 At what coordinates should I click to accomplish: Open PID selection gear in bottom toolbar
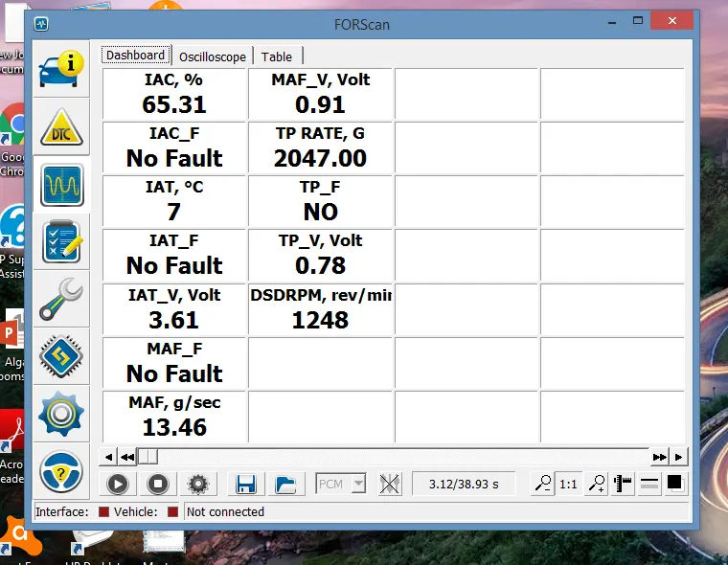pos(198,485)
